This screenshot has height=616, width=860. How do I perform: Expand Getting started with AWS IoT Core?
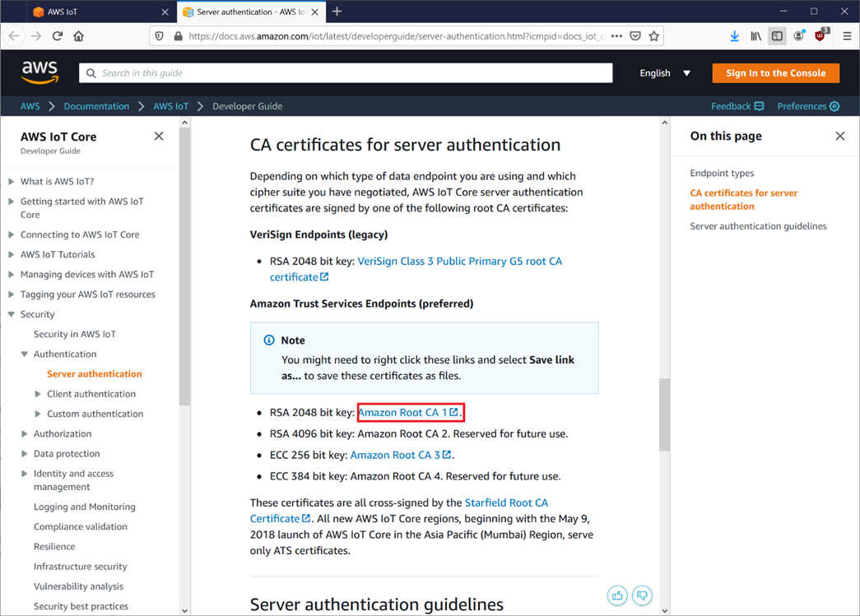coord(11,201)
